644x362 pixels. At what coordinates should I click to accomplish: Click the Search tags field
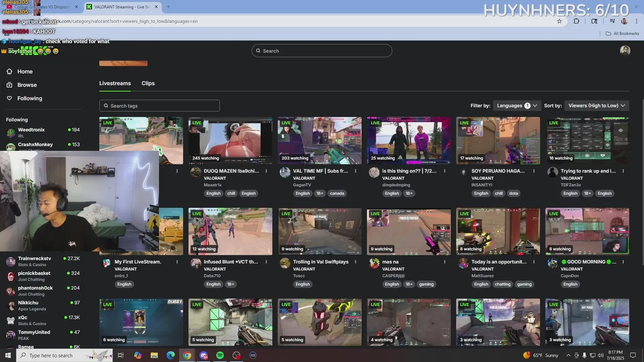[x=159, y=106]
